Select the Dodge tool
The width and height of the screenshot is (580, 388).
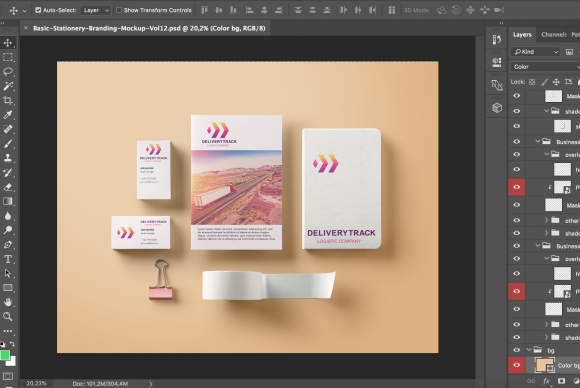click(8, 230)
